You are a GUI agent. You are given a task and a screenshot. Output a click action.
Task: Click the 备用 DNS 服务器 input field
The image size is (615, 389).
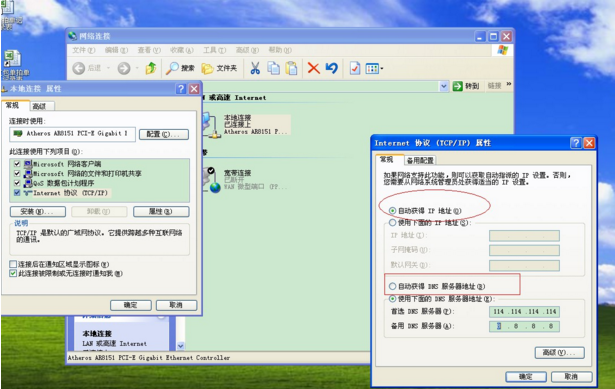524,326
